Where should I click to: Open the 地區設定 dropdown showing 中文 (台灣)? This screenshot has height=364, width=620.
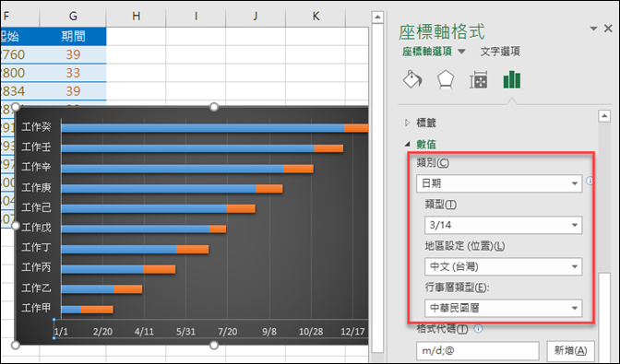[x=503, y=267]
